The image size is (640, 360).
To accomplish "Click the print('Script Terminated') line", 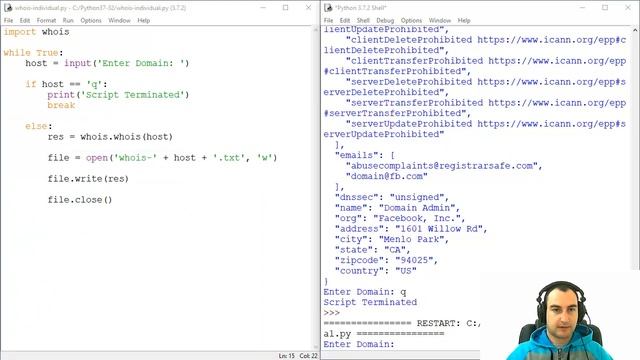I will point(118,95).
